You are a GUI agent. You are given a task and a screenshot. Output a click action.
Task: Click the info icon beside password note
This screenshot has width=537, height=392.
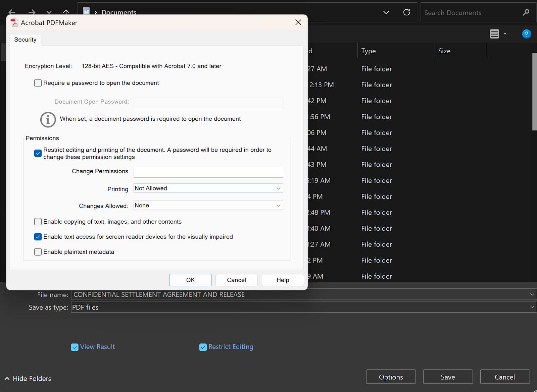coord(48,119)
